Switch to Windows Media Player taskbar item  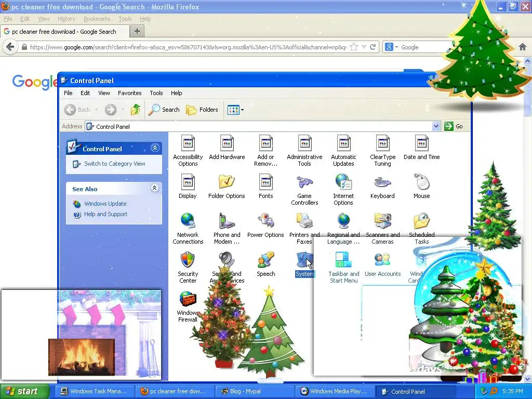(x=335, y=391)
